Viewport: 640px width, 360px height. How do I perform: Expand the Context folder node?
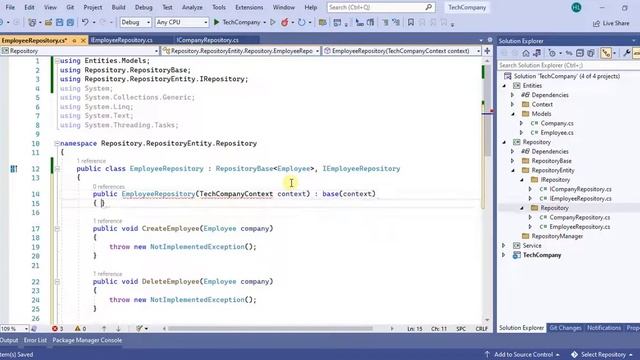pyautogui.click(x=513, y=104)
